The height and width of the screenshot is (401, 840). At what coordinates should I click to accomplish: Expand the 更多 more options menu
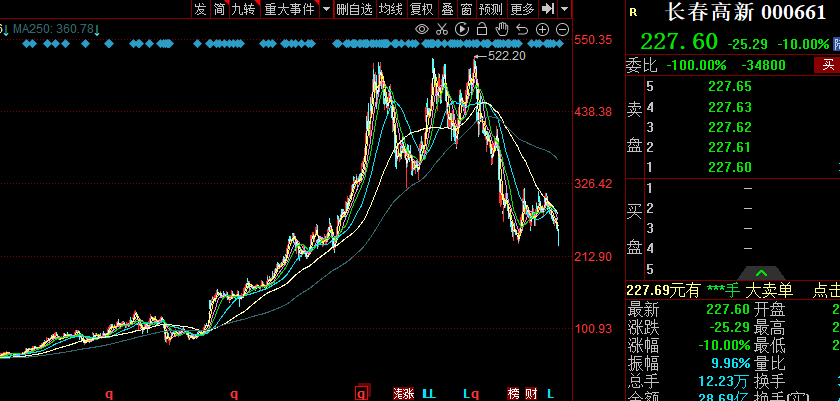pos(522,9)
